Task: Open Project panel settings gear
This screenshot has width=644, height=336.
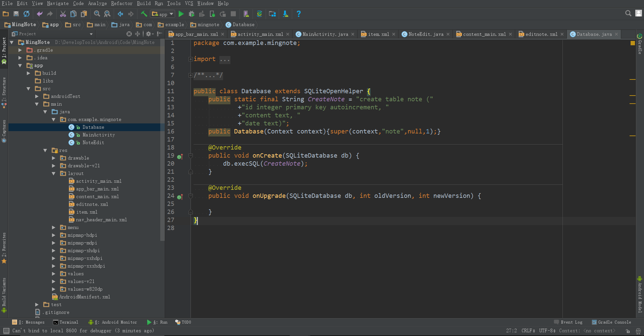Action: pos(149,34)
